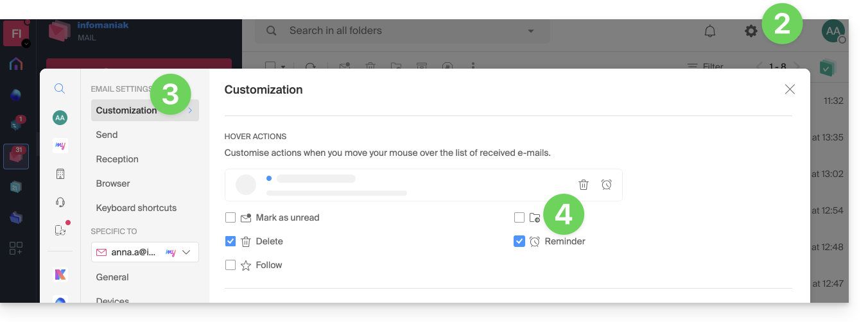This screenshot has height=322, width=868.
Task: Click the alarm clock icon in preview
Action: tap(607, 185)
